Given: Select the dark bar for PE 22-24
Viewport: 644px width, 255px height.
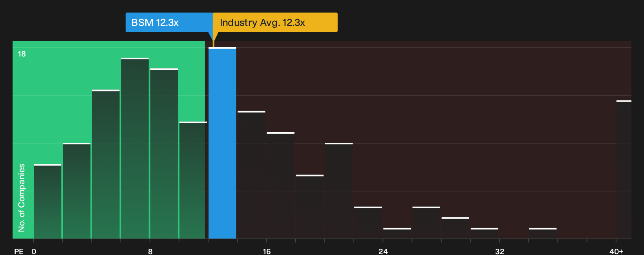Looking at the screenshot, I should pyautogui.click(x=368, y=223).
